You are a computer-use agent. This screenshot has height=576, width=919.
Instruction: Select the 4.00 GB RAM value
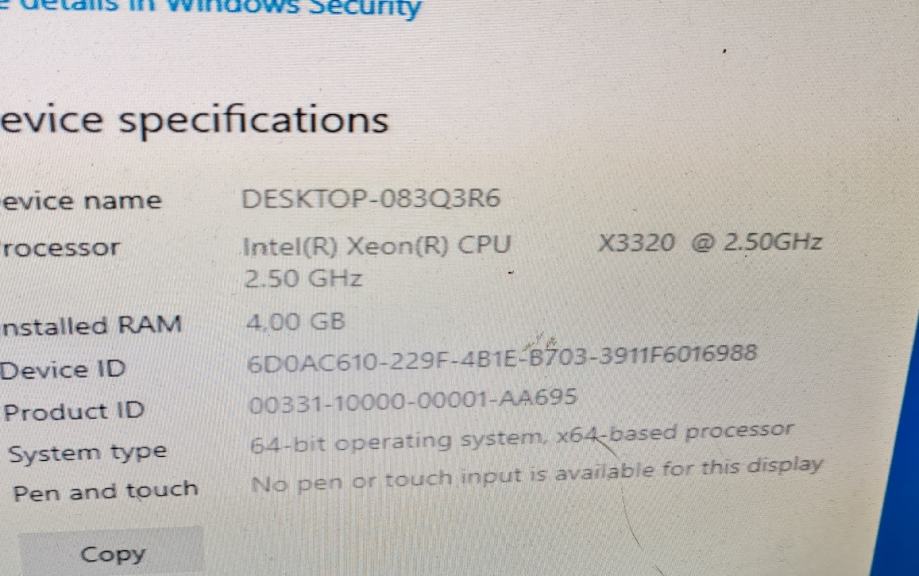[295, 322]
